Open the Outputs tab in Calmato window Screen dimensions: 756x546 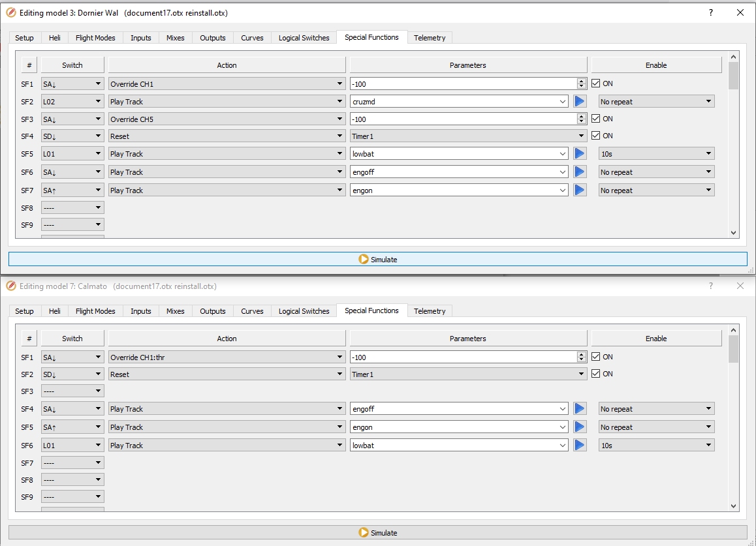213,311
